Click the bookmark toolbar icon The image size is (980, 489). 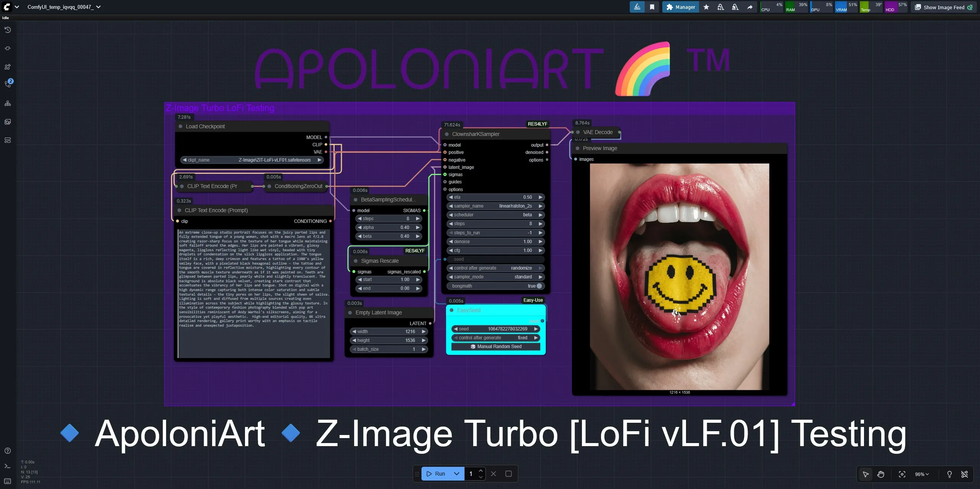click(652, 7)
